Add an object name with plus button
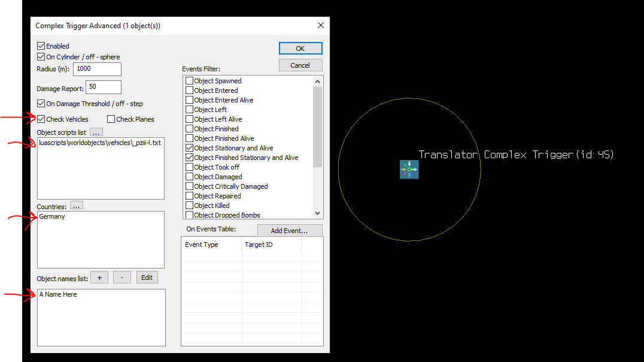Image resolution: width=644 pixels, height=362 pixels. pyautogui.click(x=99, y=277)
